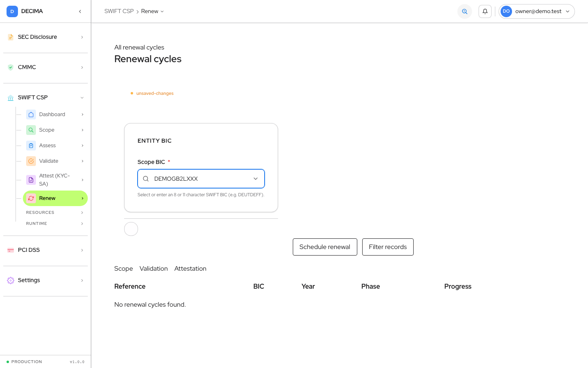Expand the RESOURCES group
Screen dimensions: 588x368
pos(55,213)
